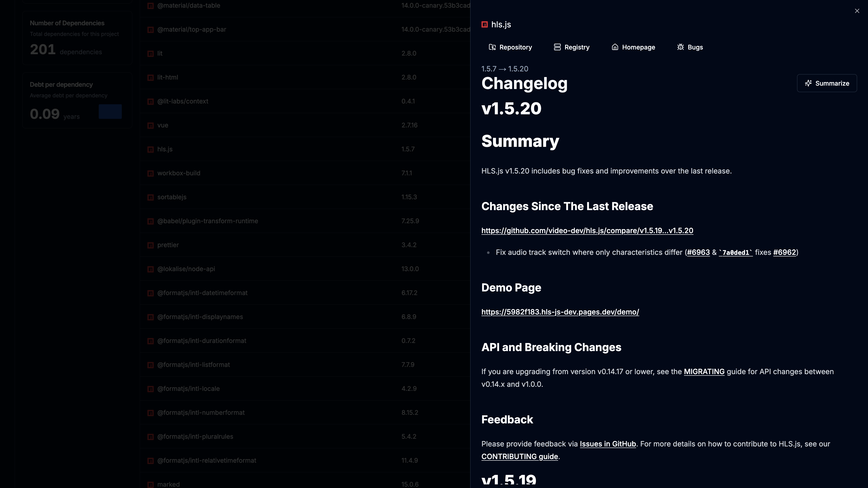This screenshot has width=868, height=488.
Task: Open the Issues in GitHub link
Action: pos(608,444)
